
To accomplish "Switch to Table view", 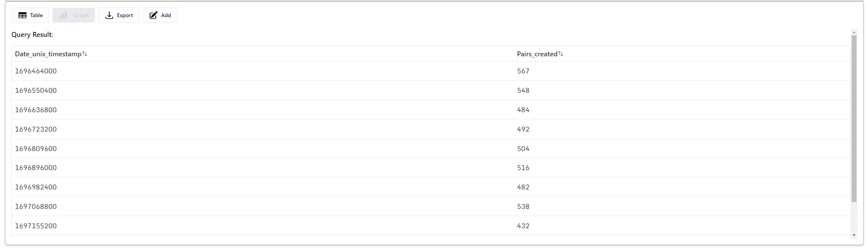I will (30, 15).
